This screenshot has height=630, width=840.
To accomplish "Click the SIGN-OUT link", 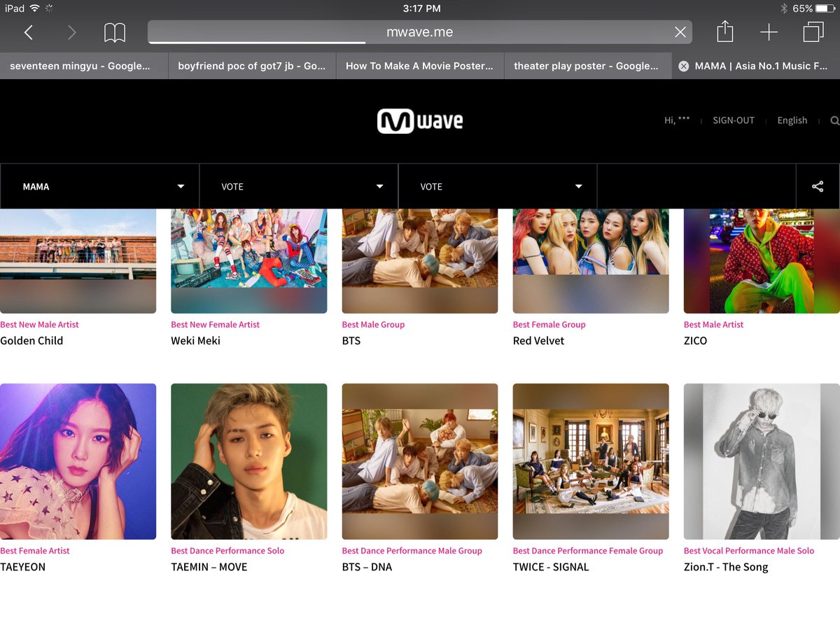I will click(734, 120).
